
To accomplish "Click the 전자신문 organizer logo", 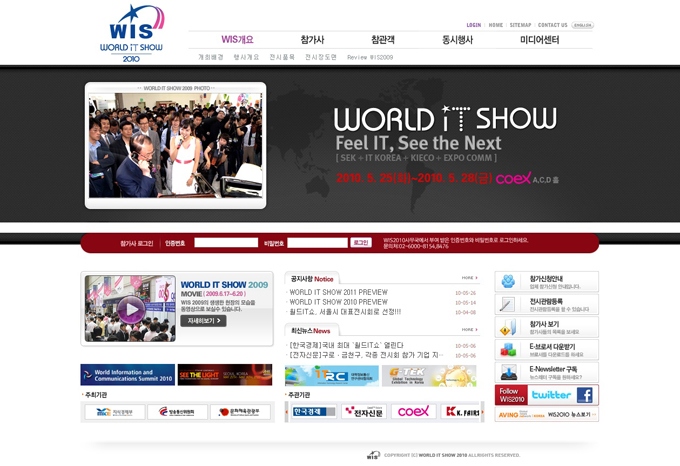I will [x=364, y=411].
